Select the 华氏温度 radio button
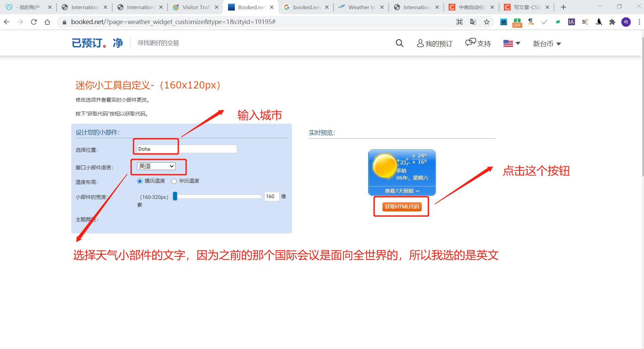The height and width of the screenshot is (349, 644). (x=174, y=181)
